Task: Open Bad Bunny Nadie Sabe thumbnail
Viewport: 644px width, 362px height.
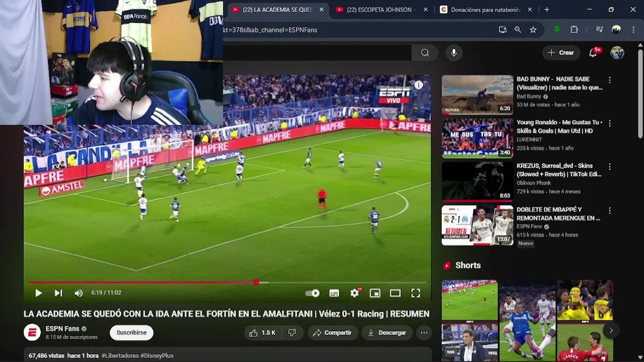Action: click(477, 95)
